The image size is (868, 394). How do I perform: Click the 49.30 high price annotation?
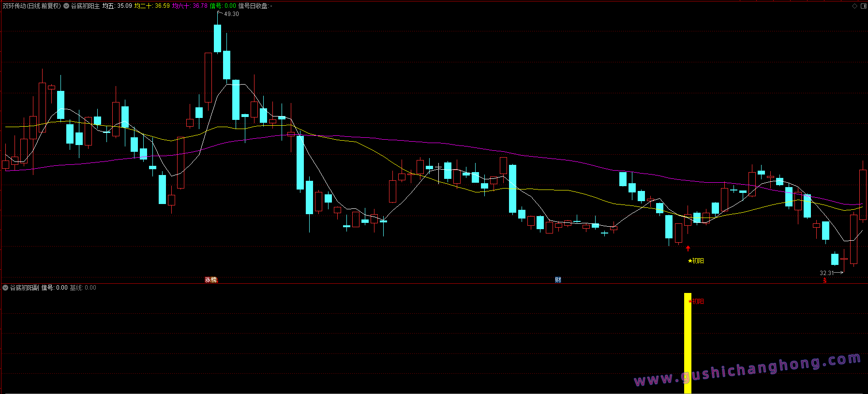pyautogui.click(x=231, y=14)
